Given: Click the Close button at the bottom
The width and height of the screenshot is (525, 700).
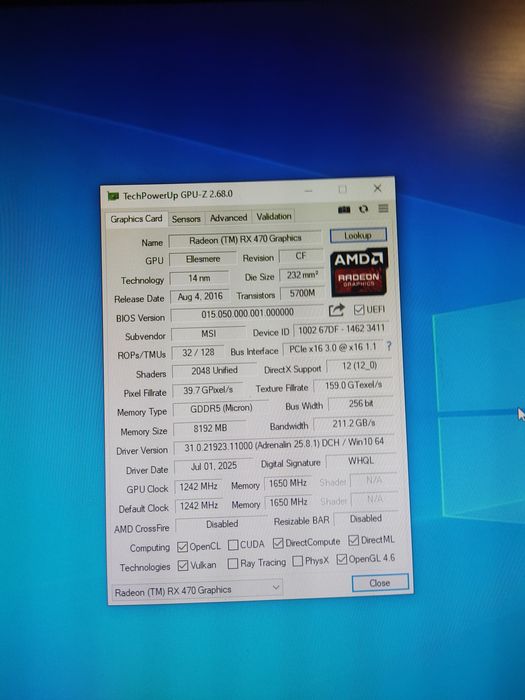Looking at the screenshot, I should click(x=380, y=583).
